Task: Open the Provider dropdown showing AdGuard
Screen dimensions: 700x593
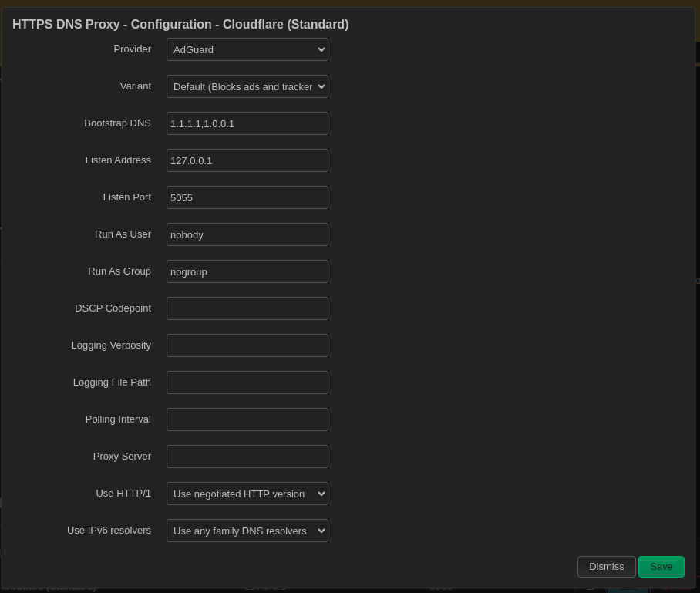Action: pyautogui.click(x=247, y=49)
